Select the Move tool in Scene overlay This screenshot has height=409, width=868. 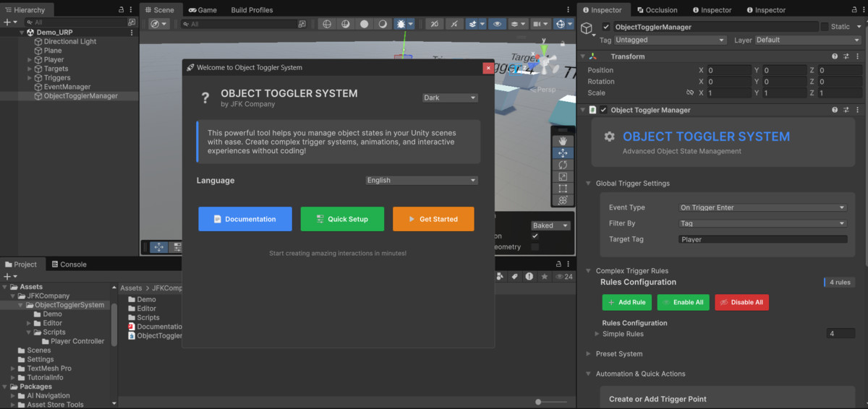tap(563, 153)
